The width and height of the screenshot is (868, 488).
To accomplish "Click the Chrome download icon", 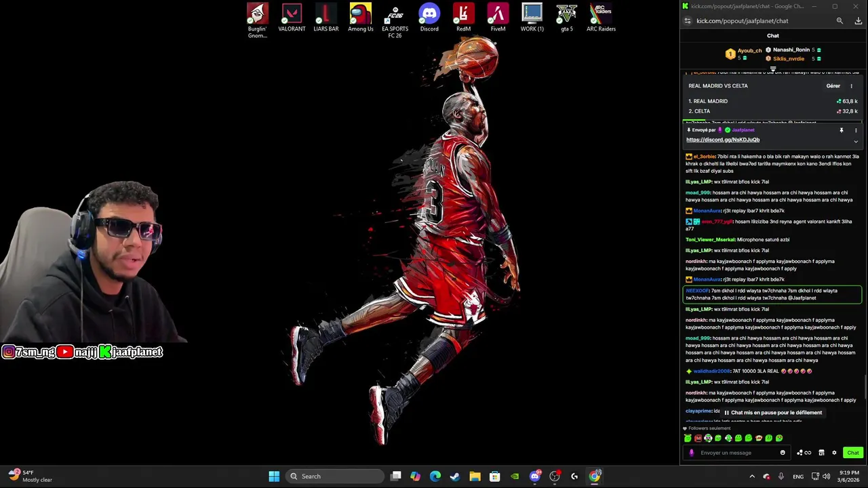I will (859, 21).
